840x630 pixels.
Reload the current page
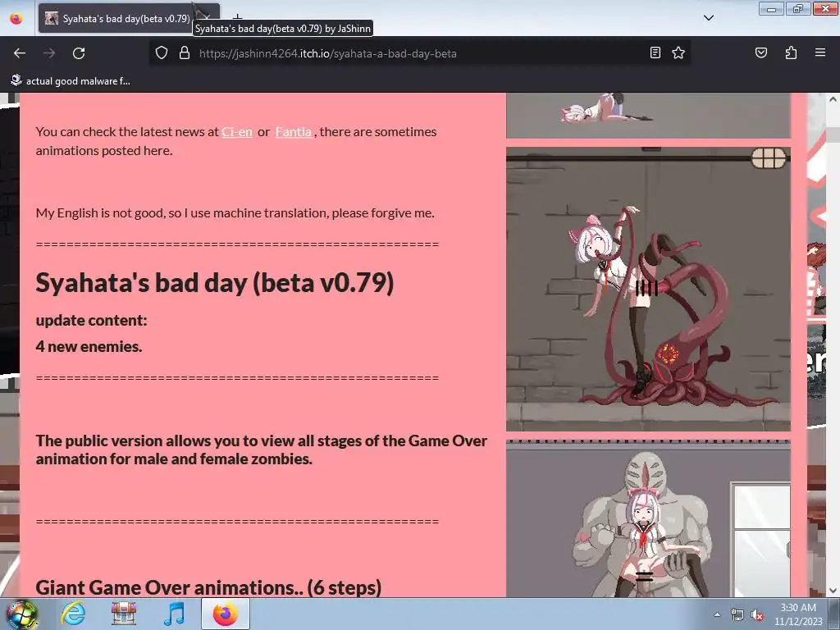coord(79,53)
